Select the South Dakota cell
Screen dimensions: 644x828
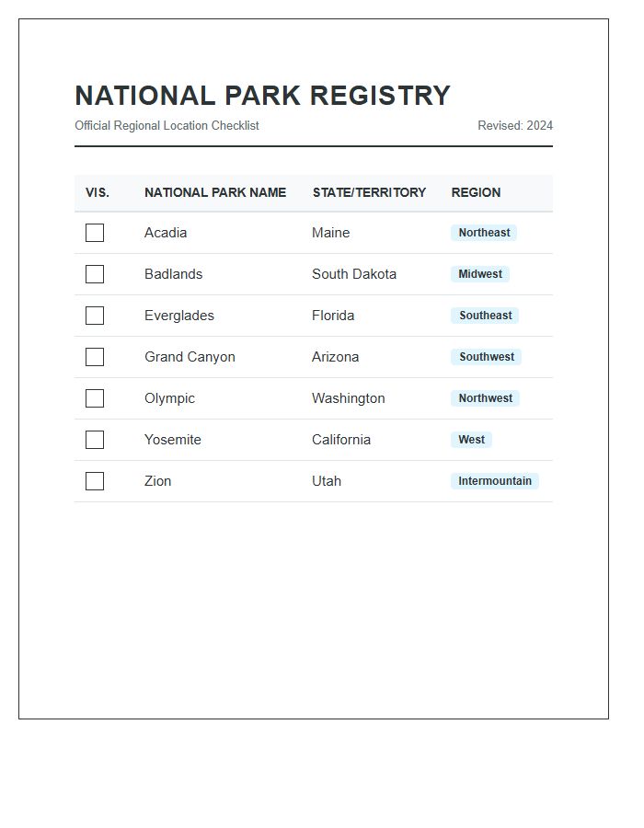(354, 274)
